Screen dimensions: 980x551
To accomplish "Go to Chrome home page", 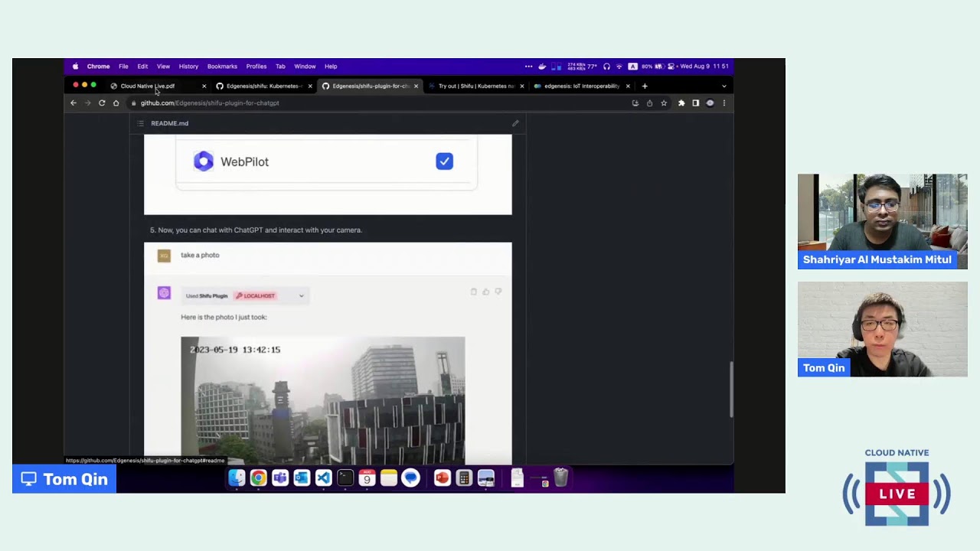I will (116, 103).
